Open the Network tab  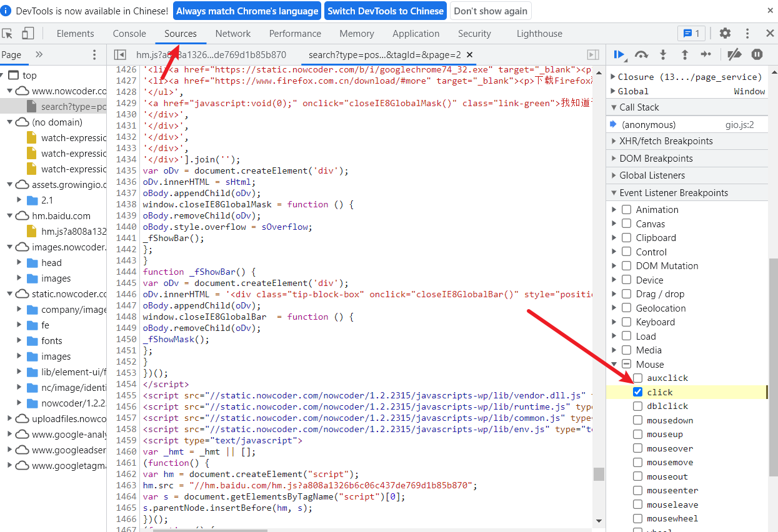coord(233,34)
